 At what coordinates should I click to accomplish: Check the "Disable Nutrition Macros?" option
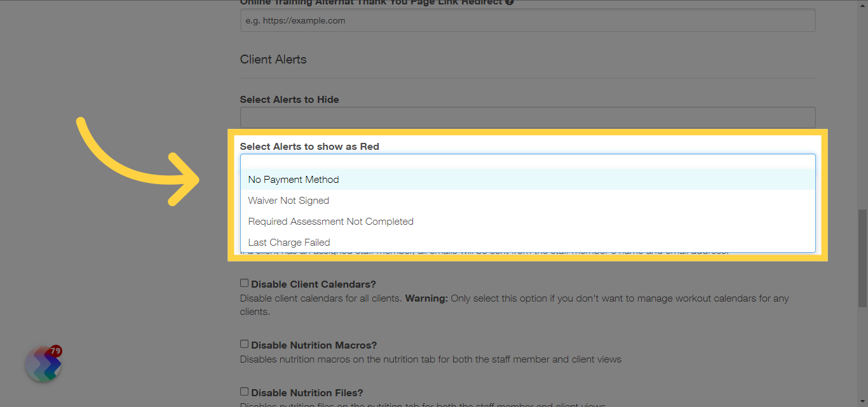tap(244, 344)
